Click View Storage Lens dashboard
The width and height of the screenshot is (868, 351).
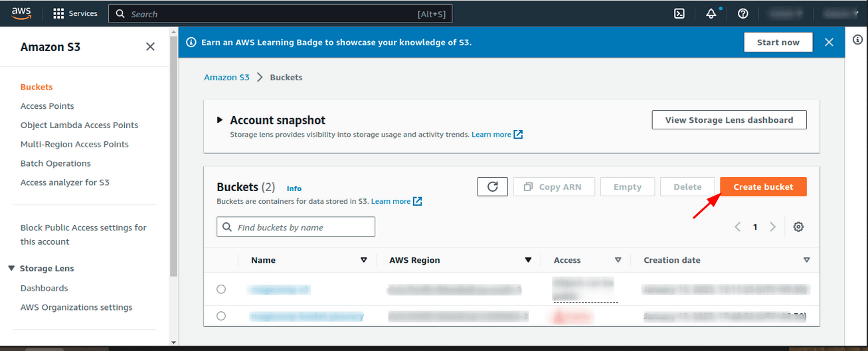click(729, 120)
